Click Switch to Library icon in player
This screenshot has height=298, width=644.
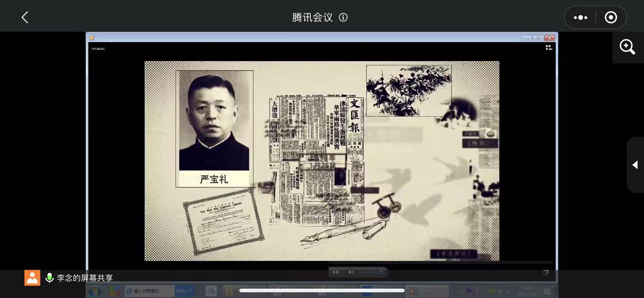pyautogui.click(x=549, y=48)
